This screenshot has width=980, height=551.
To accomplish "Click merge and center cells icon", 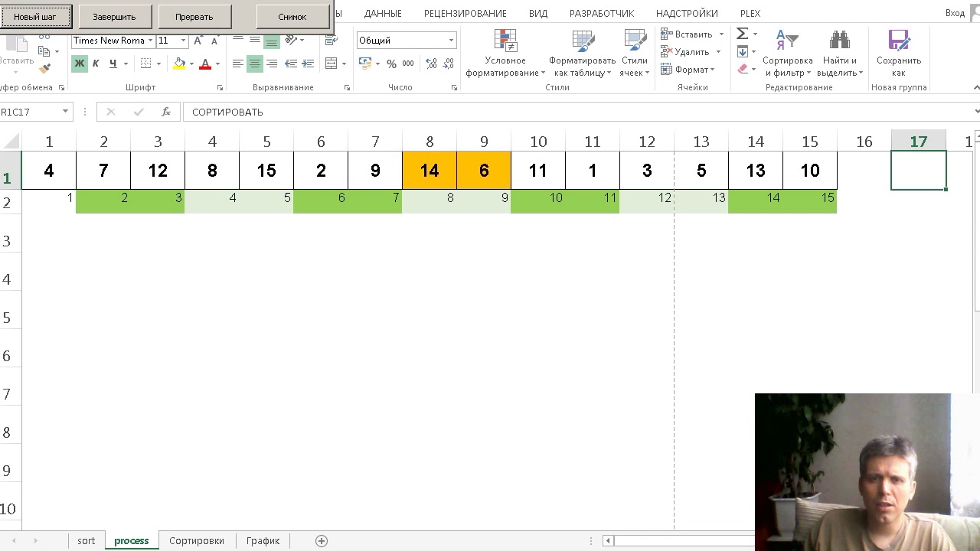I will click(332, 64).
